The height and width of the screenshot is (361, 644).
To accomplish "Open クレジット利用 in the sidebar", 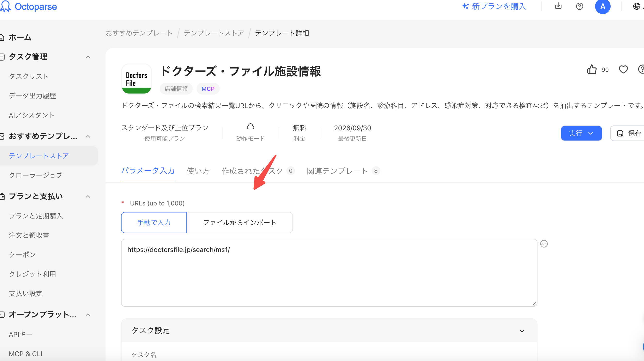I will click(32, 274).
